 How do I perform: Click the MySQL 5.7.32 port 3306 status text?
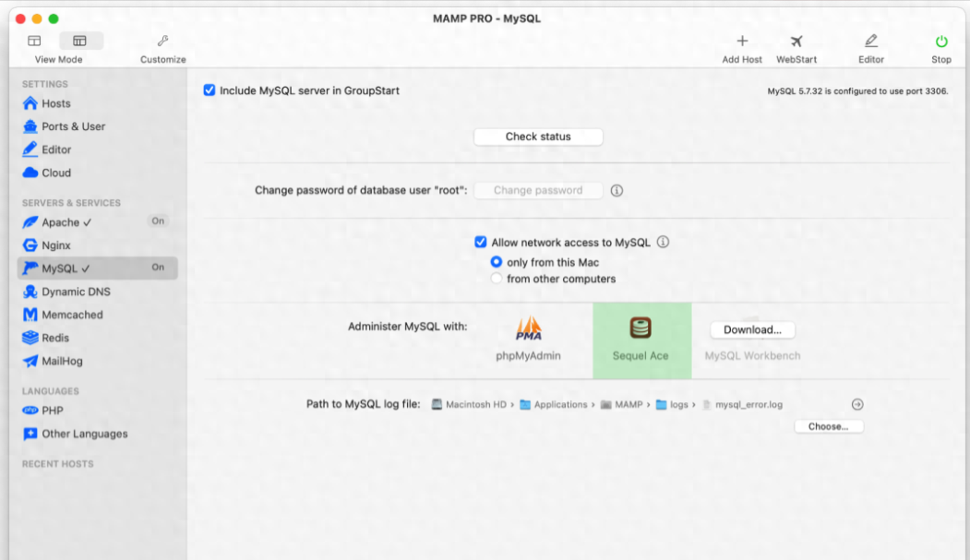tap(857, 90)
